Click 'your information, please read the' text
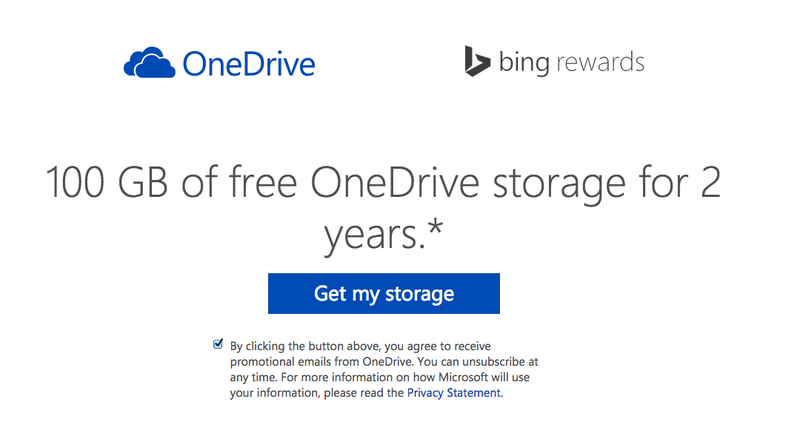This screenshot has height=422, width=800. (x=317, y=393)
